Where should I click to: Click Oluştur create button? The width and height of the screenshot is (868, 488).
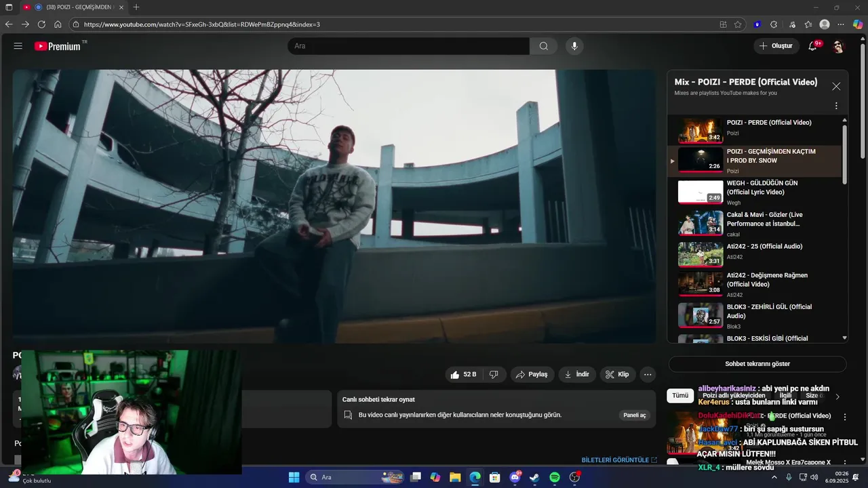click(x=776, y=46)
